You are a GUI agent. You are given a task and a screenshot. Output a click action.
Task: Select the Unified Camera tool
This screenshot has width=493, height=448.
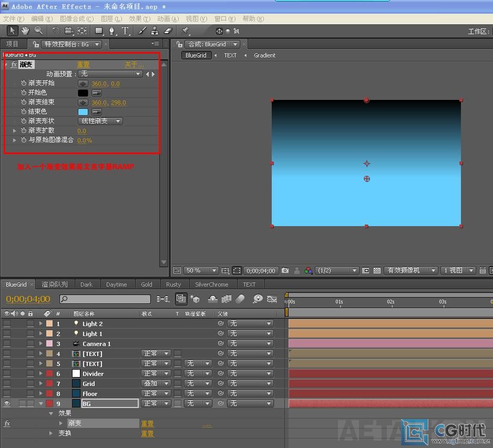[x=68, y=31]
